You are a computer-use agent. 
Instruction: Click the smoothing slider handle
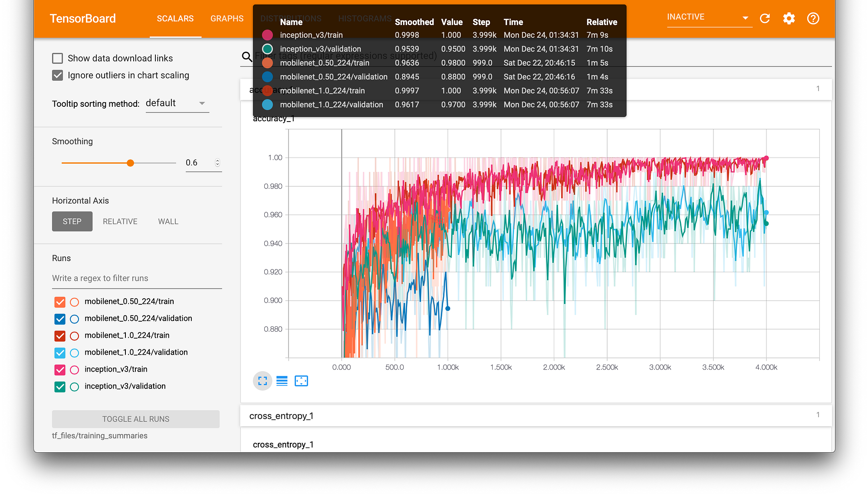(130, 163)
